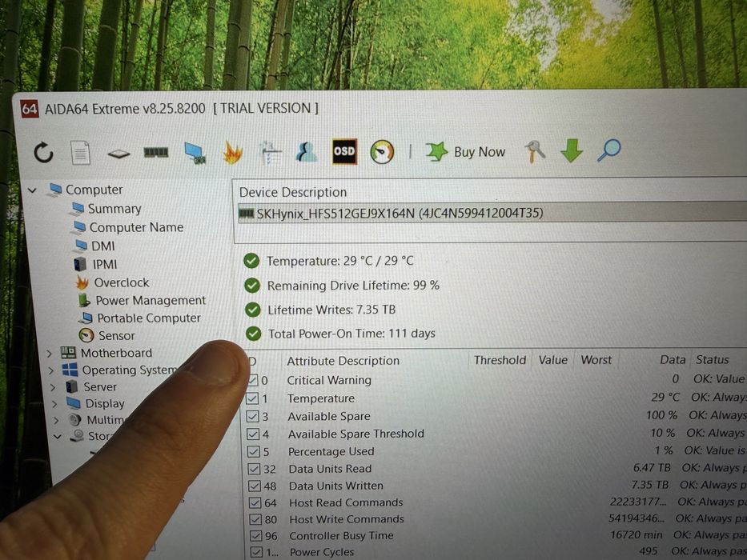Toggle the Available Spare checkbox

click(253, 417)
